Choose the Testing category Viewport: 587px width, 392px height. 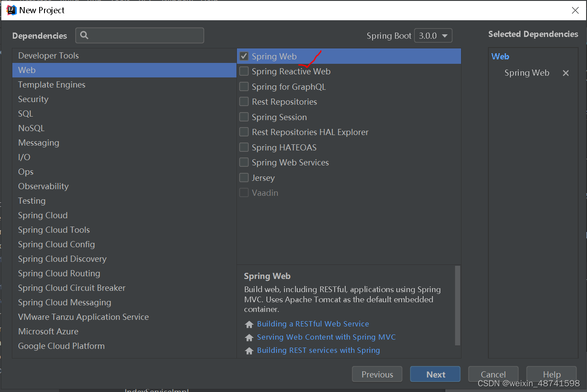point(124,201)
